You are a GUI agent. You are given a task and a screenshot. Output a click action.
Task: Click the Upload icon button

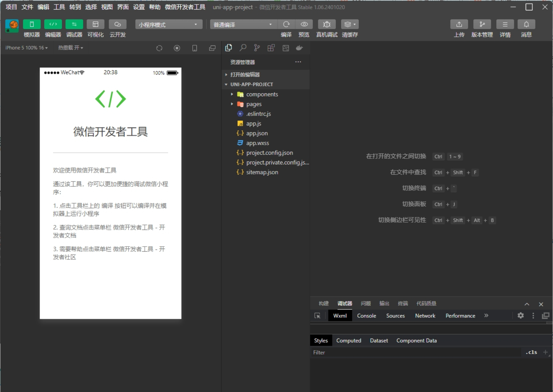click(x=459, y=24)
